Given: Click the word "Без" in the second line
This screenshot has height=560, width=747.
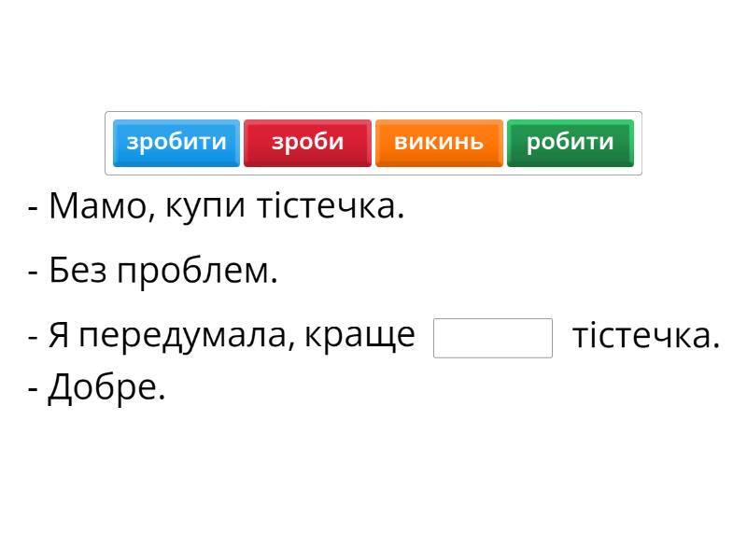Looking at the screenshot, I should 78,272.
